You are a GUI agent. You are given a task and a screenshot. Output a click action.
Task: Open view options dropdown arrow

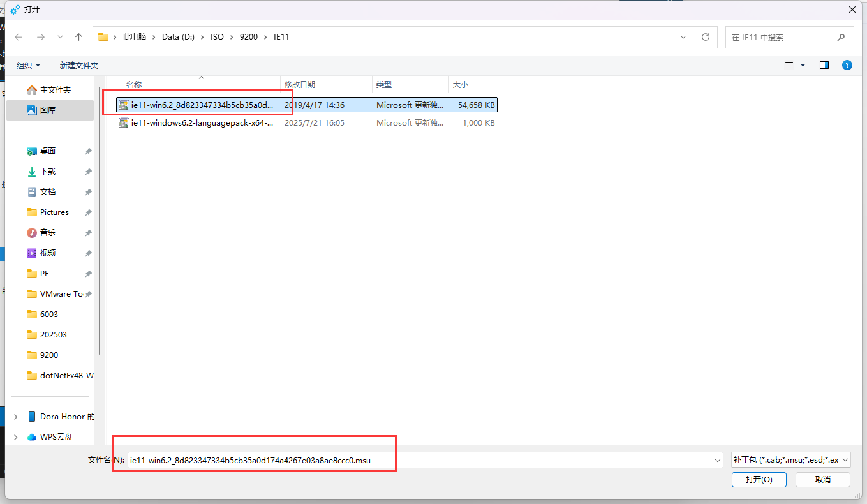803,65
